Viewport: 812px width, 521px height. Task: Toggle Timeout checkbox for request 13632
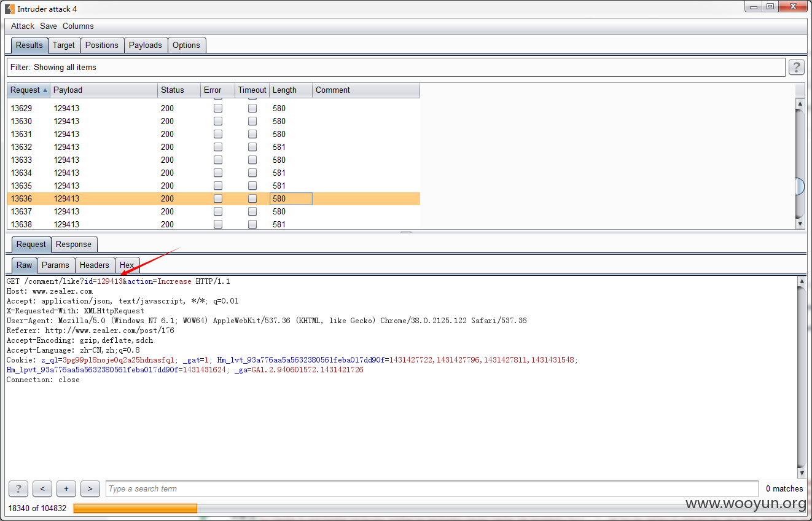252,147
